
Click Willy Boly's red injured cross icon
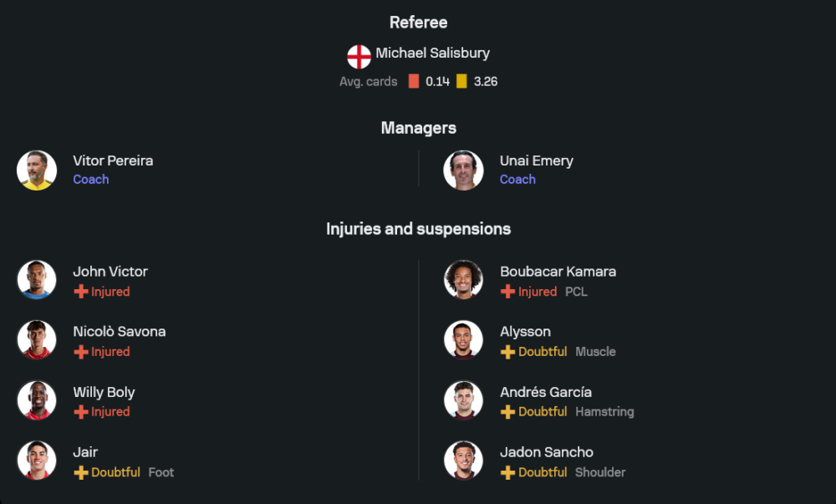(81, 412)
